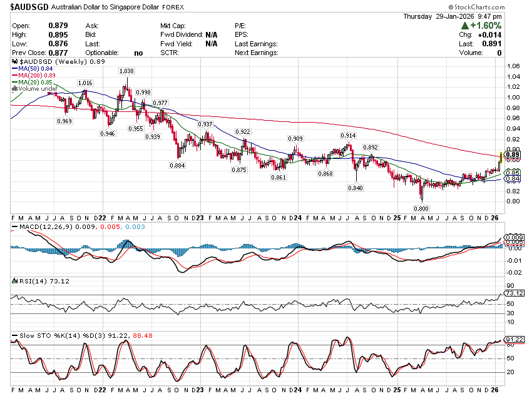This screenshot has width=532, height=396.
Task: Click the green MA(20) legend line marker
Action: coord(14,82)
